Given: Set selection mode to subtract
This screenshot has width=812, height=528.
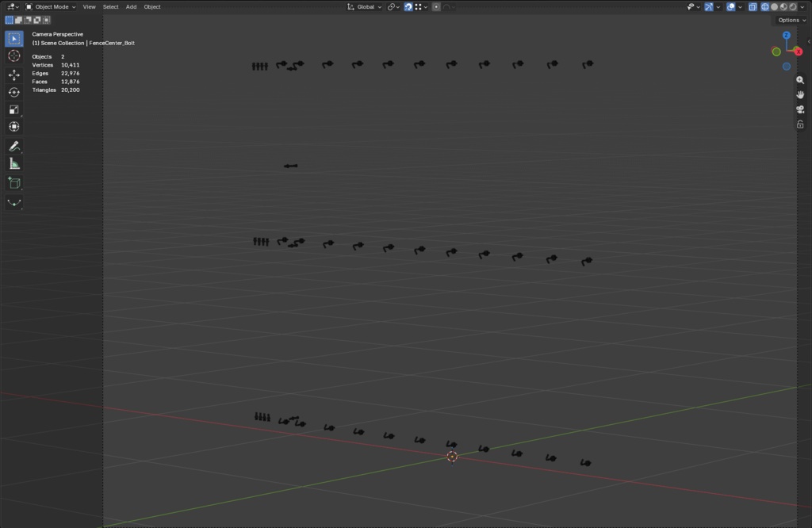Looking at the screenshot, I should click(x=28, y=20).
